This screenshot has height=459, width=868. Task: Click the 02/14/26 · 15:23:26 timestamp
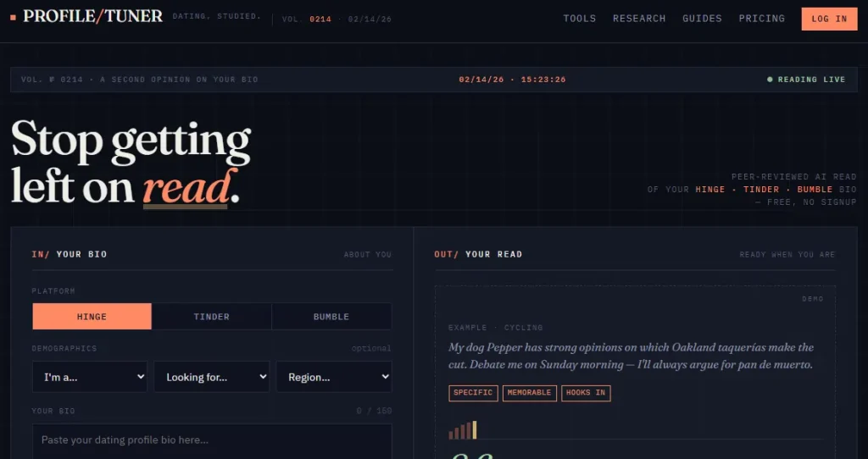coord(512,80)
